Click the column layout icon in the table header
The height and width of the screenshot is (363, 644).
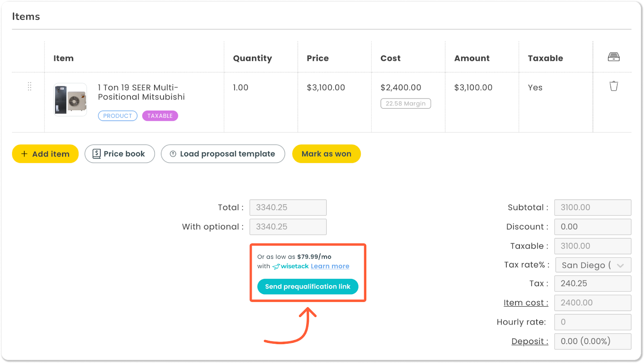tap(613, 57)
